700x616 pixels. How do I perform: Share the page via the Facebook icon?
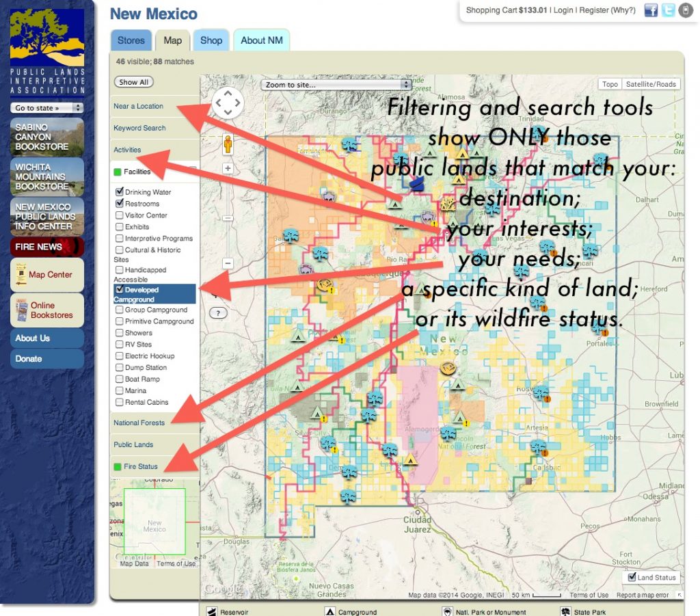[x=650, y=10]
